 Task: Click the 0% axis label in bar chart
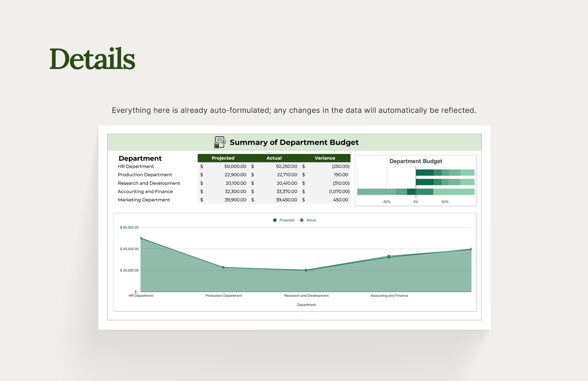[x=416, y=202]
